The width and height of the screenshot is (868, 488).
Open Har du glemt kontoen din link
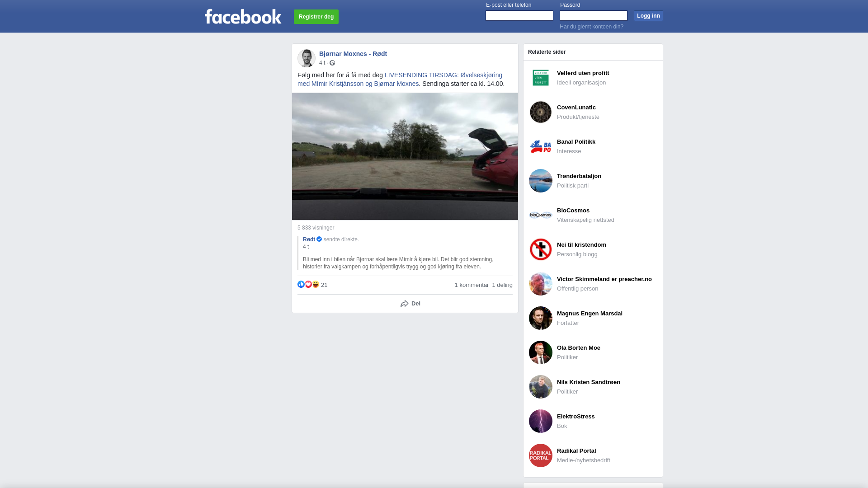591,27
